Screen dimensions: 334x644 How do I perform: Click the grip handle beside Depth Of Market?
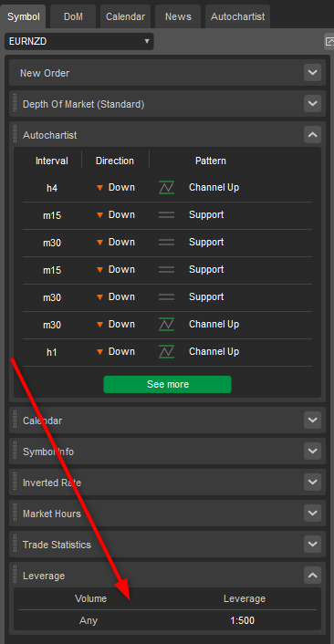coord(16,104)
